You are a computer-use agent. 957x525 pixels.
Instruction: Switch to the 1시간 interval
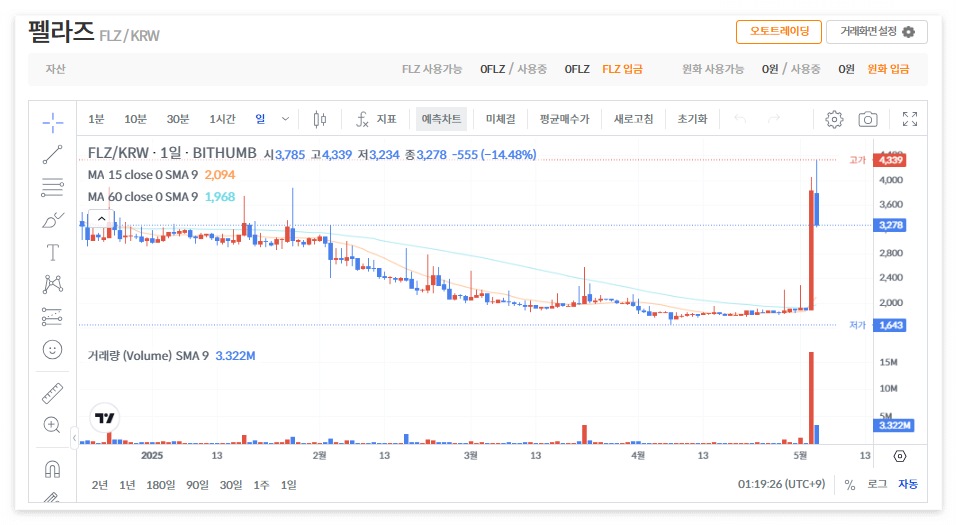point(222,119)
